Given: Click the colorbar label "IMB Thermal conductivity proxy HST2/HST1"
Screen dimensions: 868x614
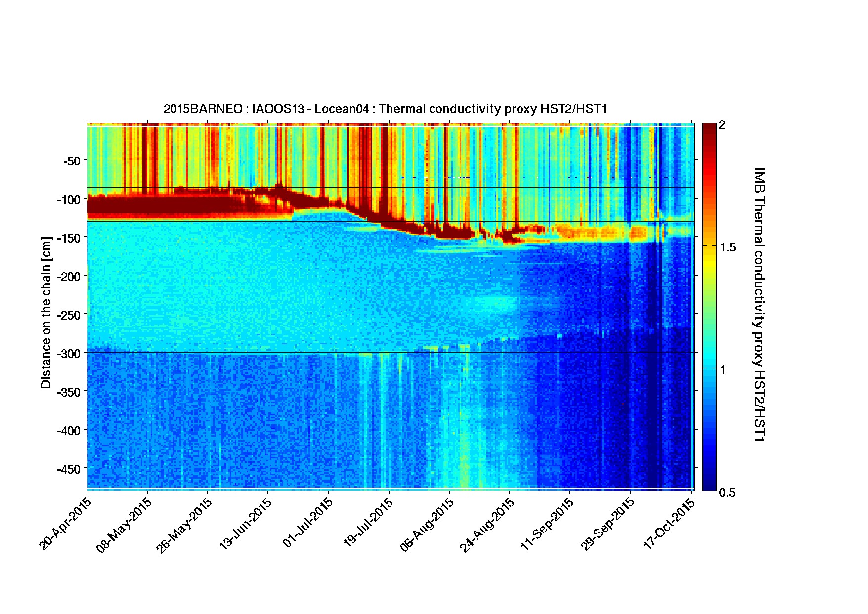Looking at the screenshot, I should [759, 305].
